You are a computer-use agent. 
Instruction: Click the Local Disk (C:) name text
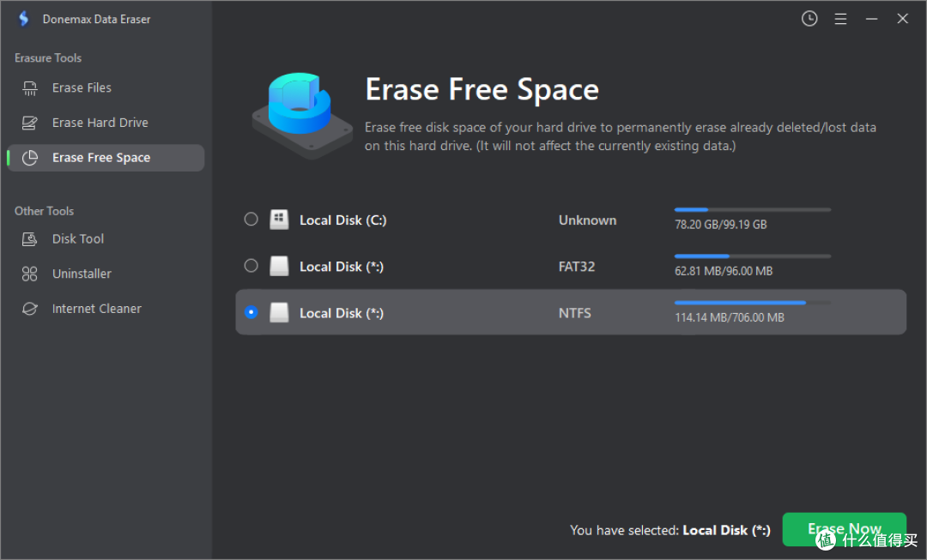[342, 220]
